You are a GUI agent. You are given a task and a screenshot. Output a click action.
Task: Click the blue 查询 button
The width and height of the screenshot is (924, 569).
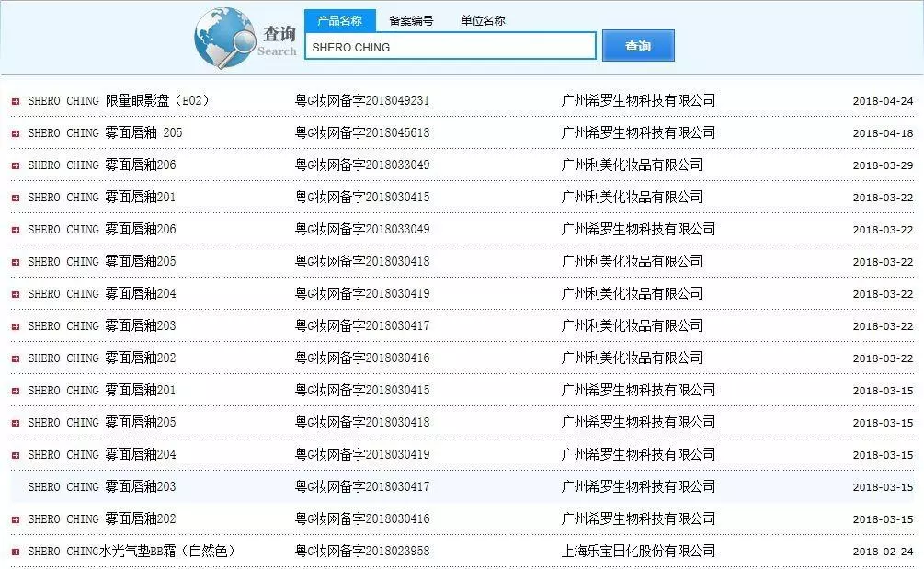coord(638,45)
